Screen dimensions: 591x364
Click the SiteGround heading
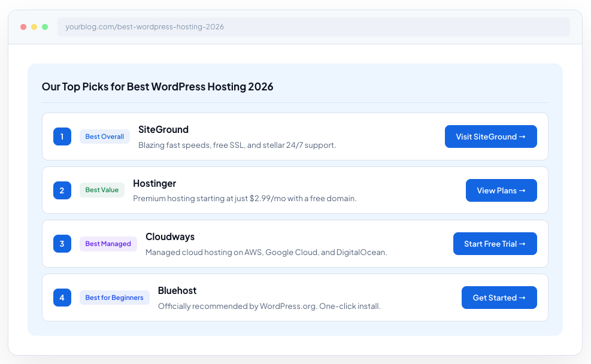pyautogui.click(x=163, y=129)
